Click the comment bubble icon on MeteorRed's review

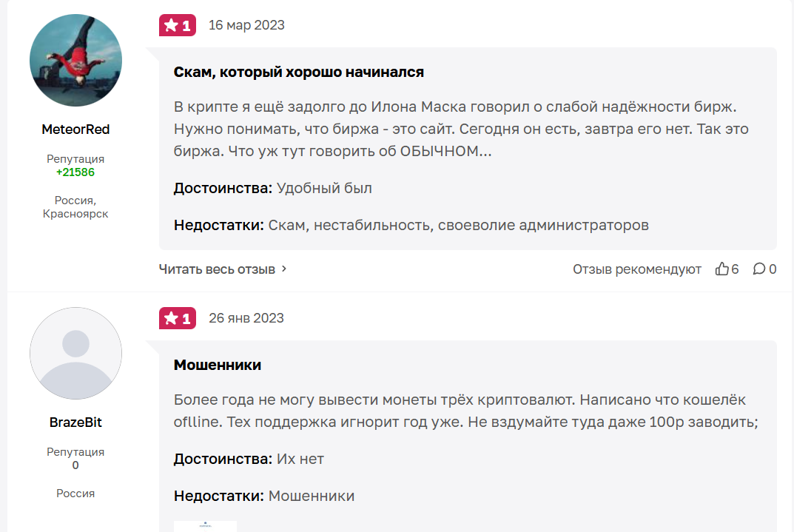pyautogui.click(x=759, y=269)
